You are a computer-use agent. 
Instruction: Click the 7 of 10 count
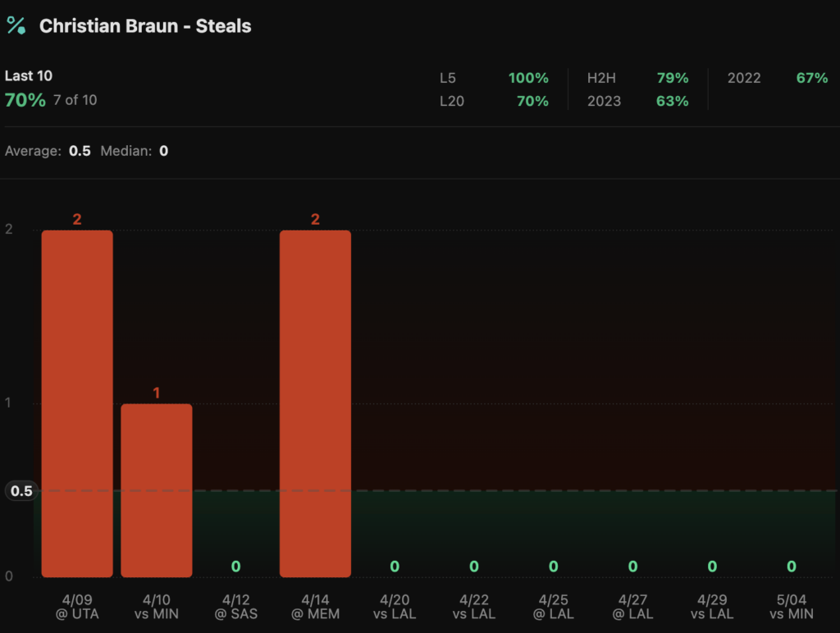tap(75, 100)
